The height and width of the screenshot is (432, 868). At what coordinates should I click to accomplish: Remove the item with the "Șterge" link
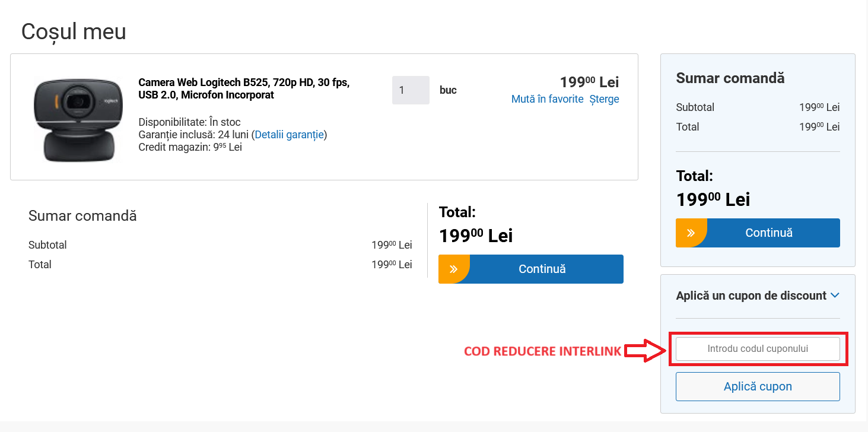pos(604,99)
